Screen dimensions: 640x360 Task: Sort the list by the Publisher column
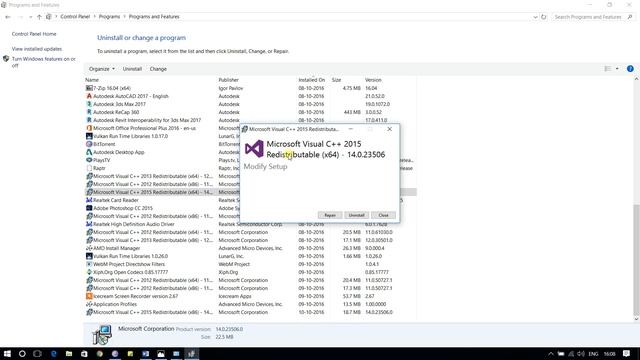pyautogui.click(x=229, y=80)
